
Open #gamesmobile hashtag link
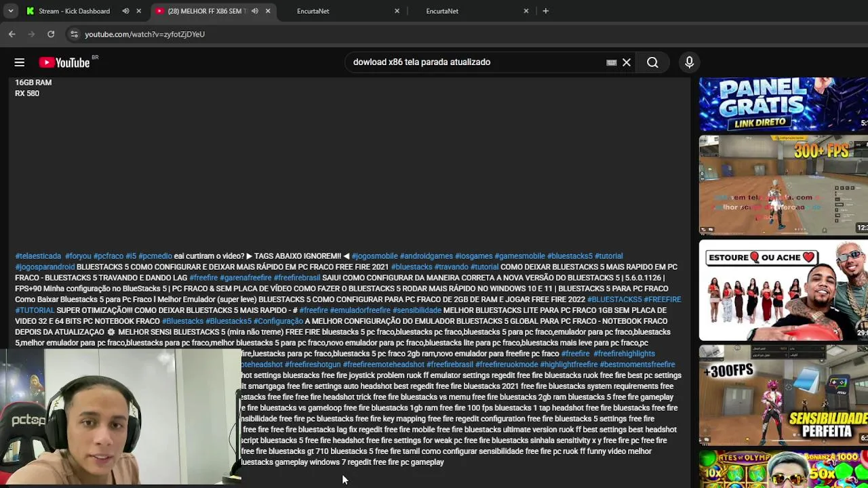(519, 256)
